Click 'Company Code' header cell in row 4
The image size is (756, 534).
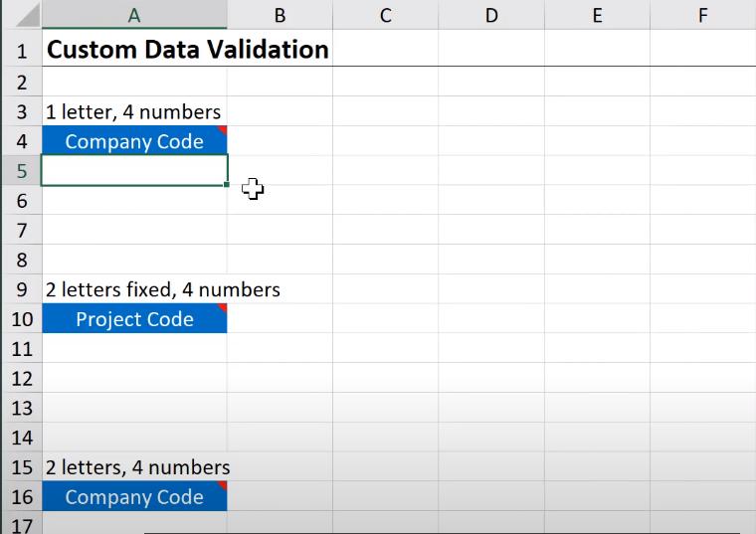[x=134, y=141]
